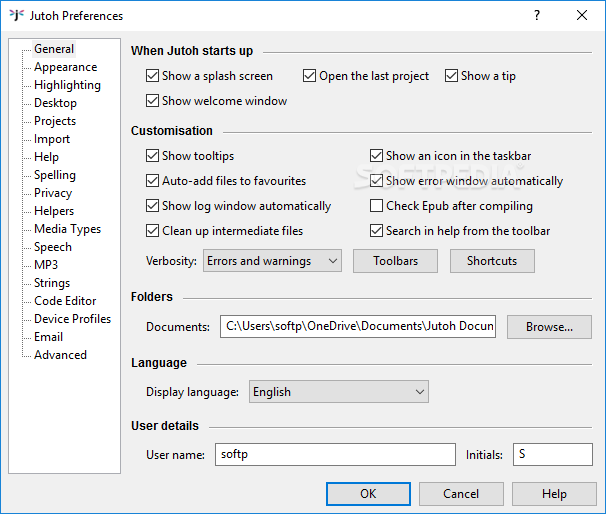Screen dimensions: 606x514
Task: Select the General preferences page
Action: coord(54,49)
